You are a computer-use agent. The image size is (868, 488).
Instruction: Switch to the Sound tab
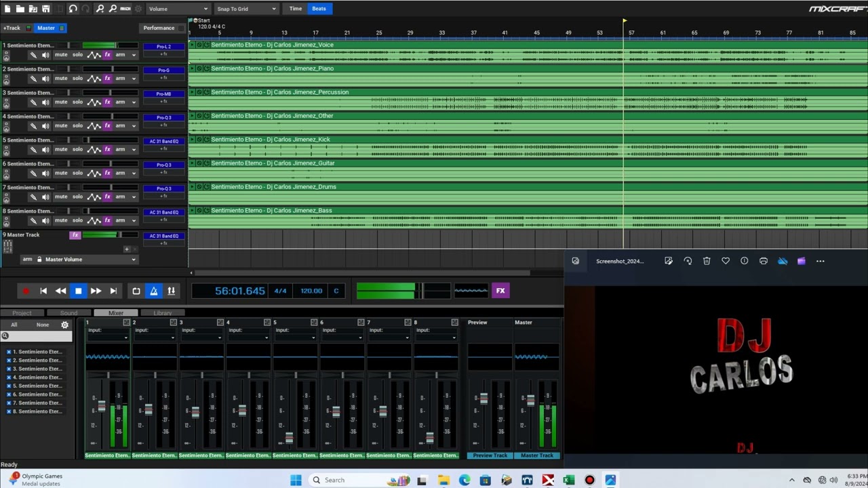[x=68, y=313]
